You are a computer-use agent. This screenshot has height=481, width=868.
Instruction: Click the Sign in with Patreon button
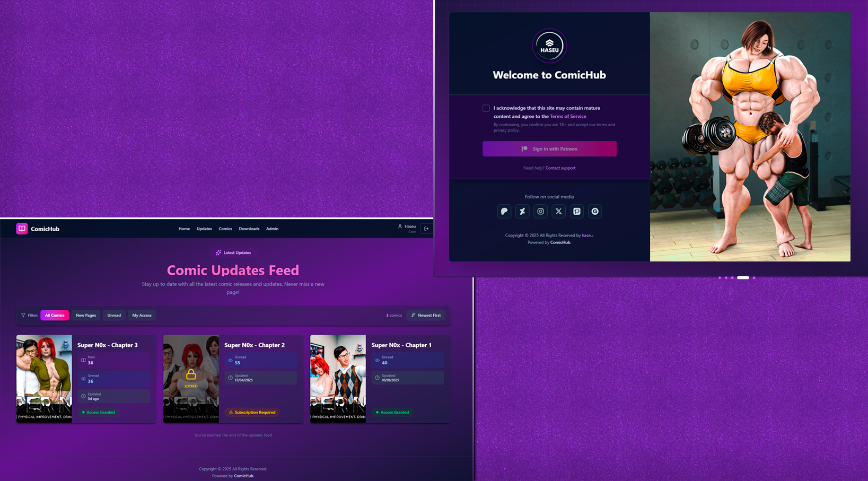(x=549, y=149)
